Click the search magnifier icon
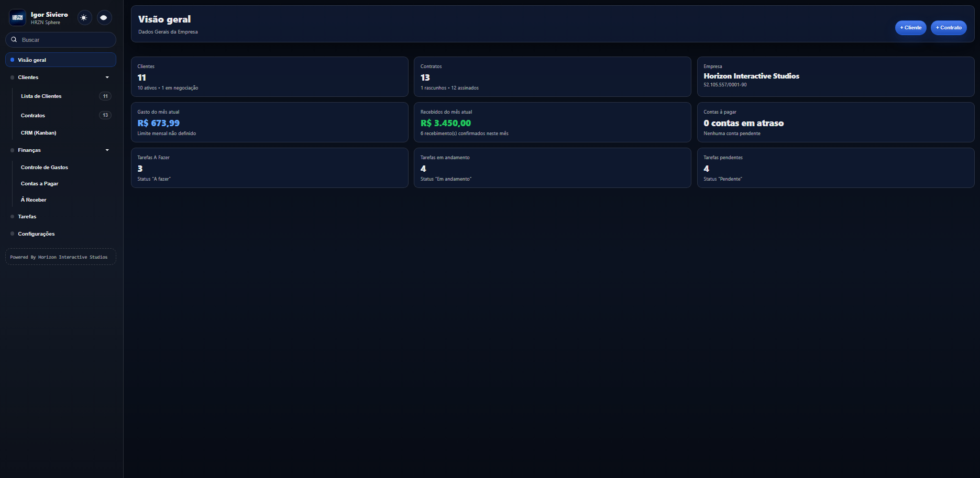Viewport: 980px width, 478px height. [14, 40]
